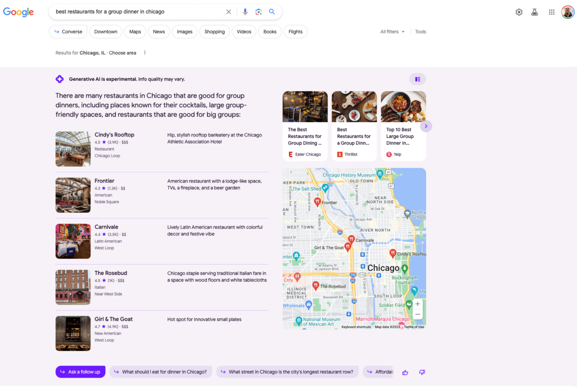Click the thumbs down feedback icon
The width and height of the screenshot is (577, 392).
coord(422,372)
